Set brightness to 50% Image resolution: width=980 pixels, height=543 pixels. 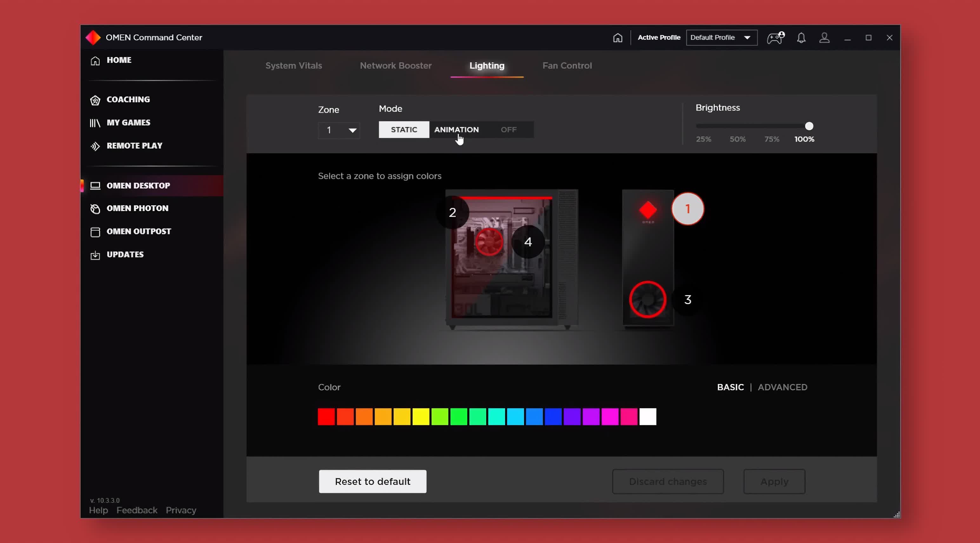[737, 139]
